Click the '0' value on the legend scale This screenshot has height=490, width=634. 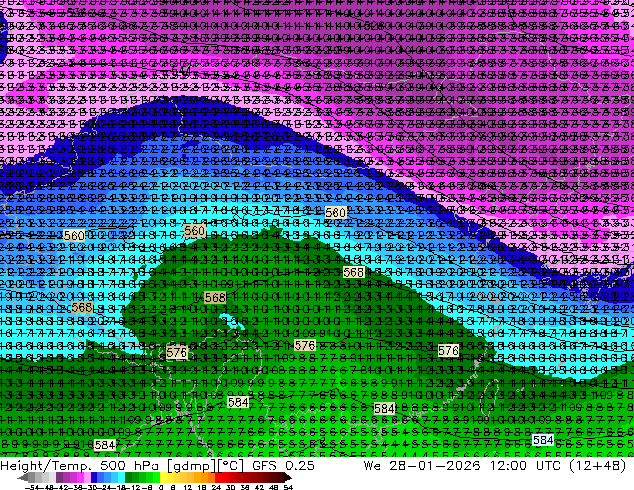point(161,487)
